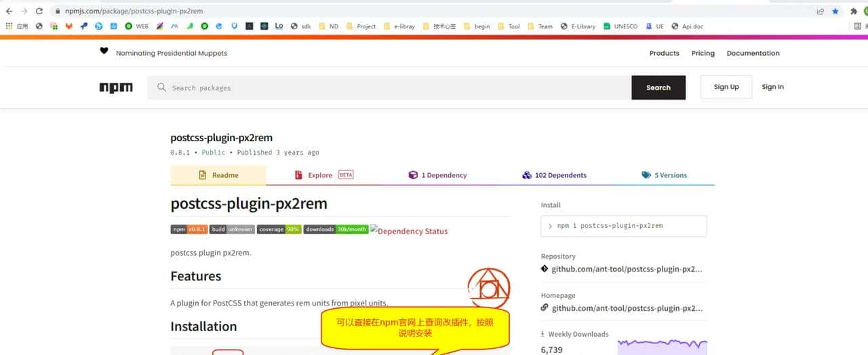Click the Dependency Status link

coord(409,231)
